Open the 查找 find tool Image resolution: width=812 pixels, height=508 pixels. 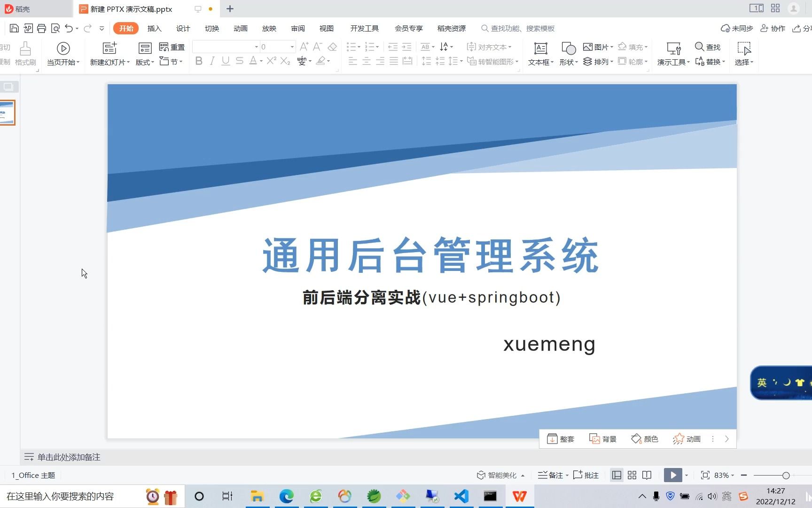pyautogui.click(x=707, y=47)
